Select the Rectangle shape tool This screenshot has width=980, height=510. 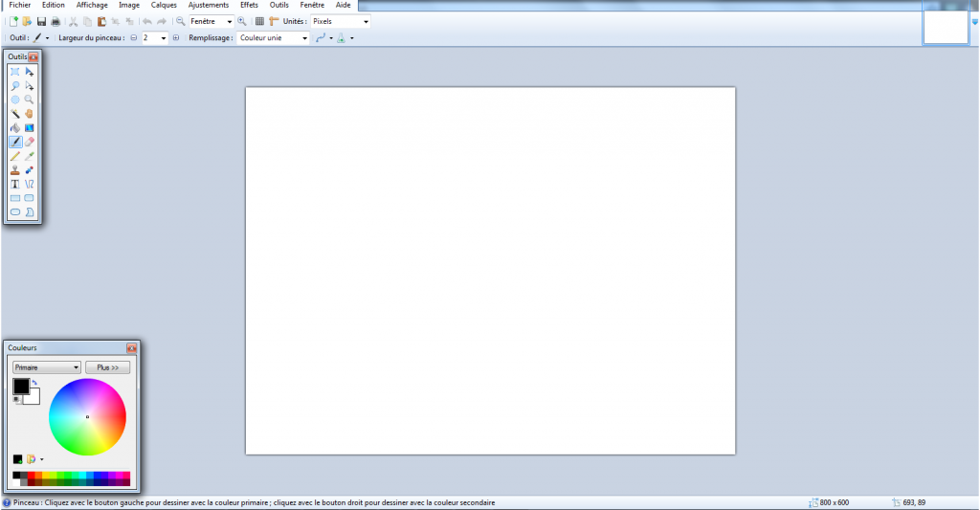pos(15,198)
